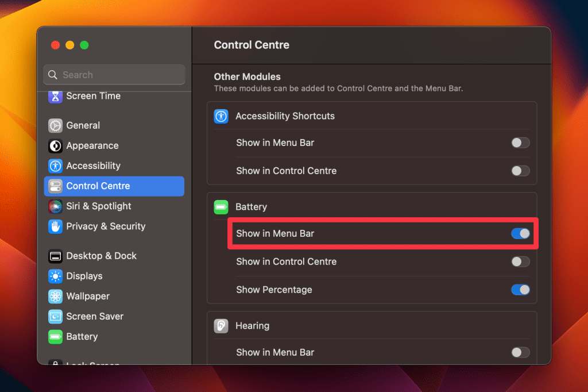Minimize window using yellow button
588x392 pixels.
coord(69,45)
